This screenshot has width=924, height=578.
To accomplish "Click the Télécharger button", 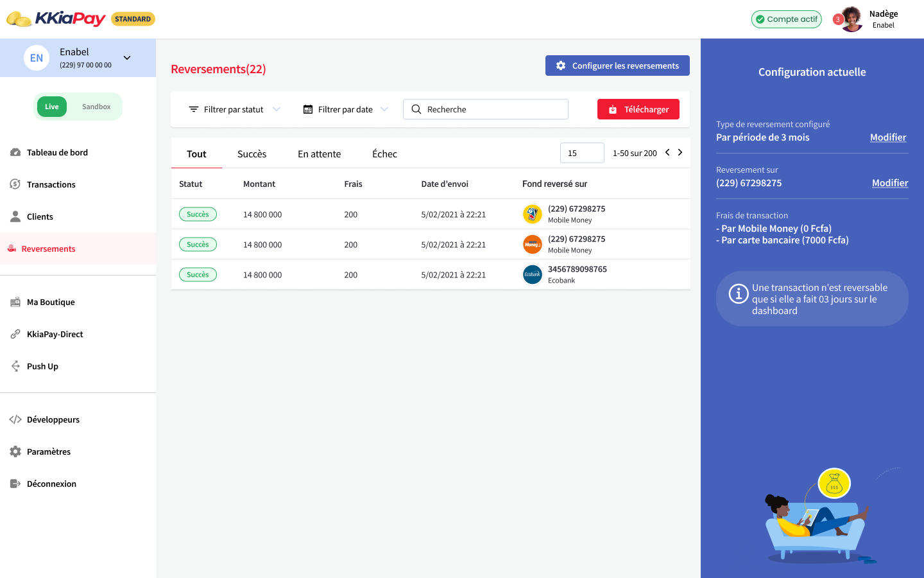I will point(638,109).
